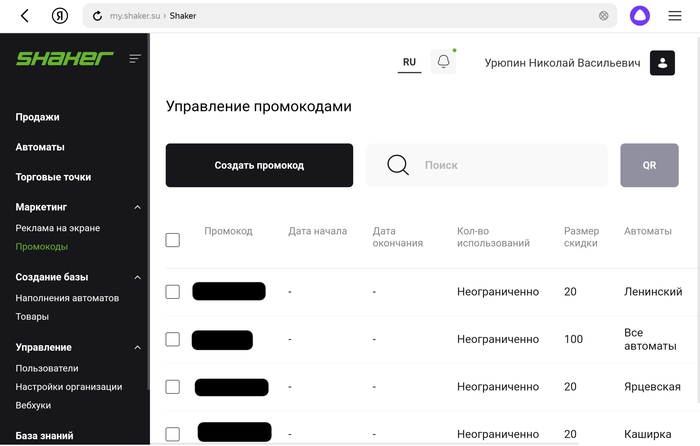
Task: Click user name Урюпин Николай Васильевич
Action: [x=562, y=63]
